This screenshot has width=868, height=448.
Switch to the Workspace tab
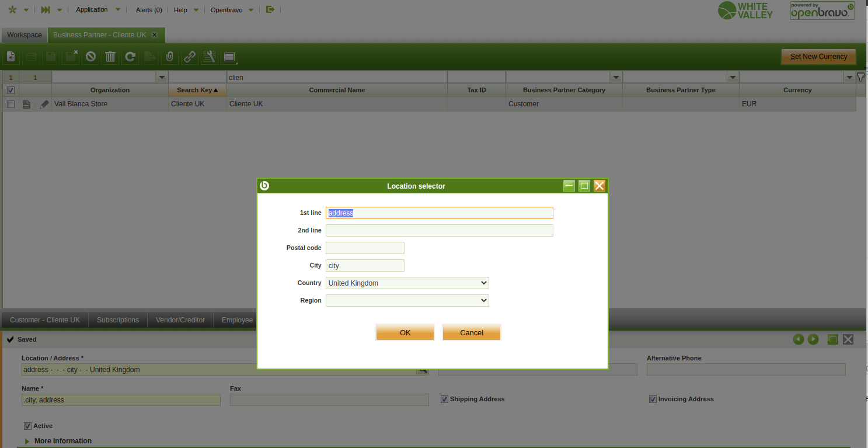pos(25,35)
